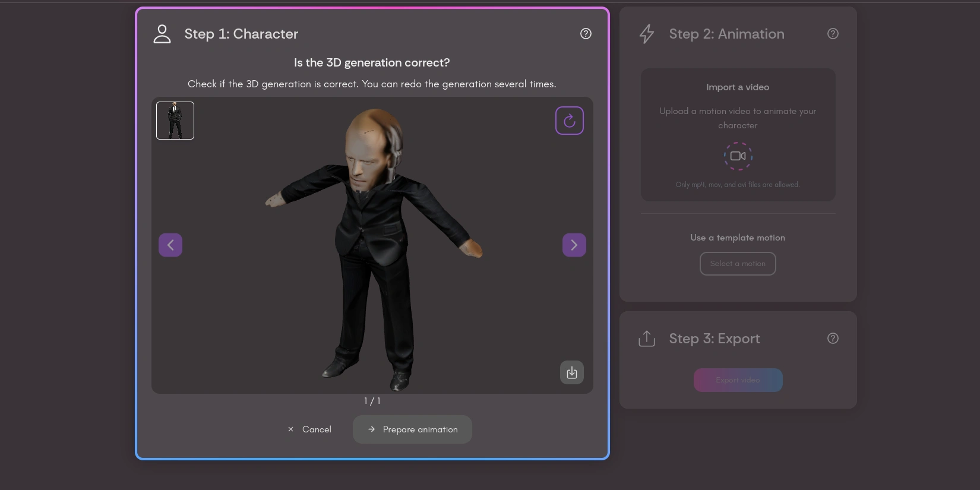Select the source image thumbnail
This screenshot has height=490, width=980.
(x=175, y=121)
